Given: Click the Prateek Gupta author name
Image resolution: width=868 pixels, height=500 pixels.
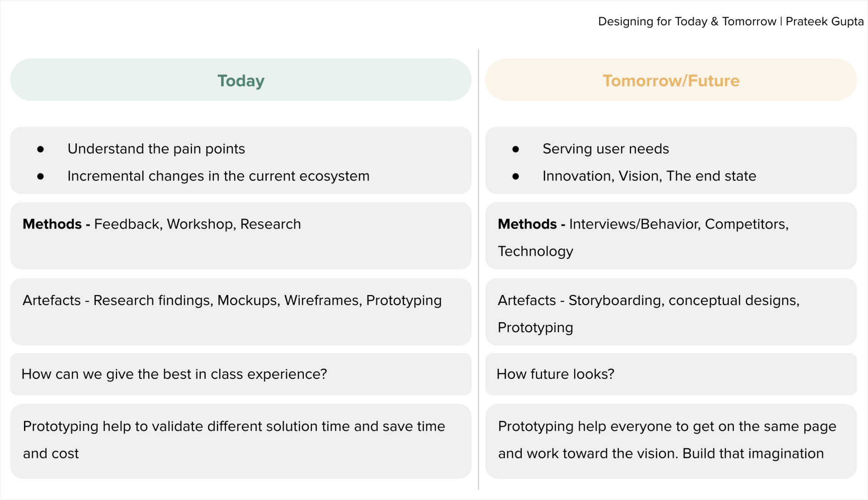Looking at the screenshot, I should 824,21.
